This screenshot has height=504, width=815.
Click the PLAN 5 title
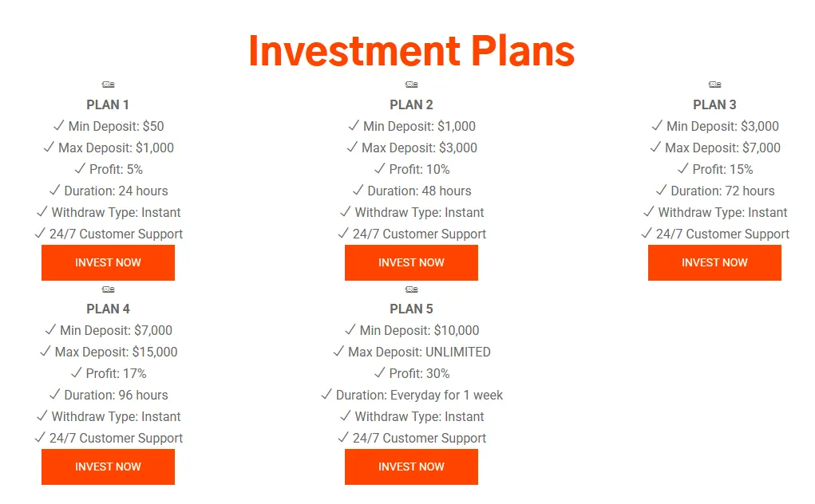411,309
